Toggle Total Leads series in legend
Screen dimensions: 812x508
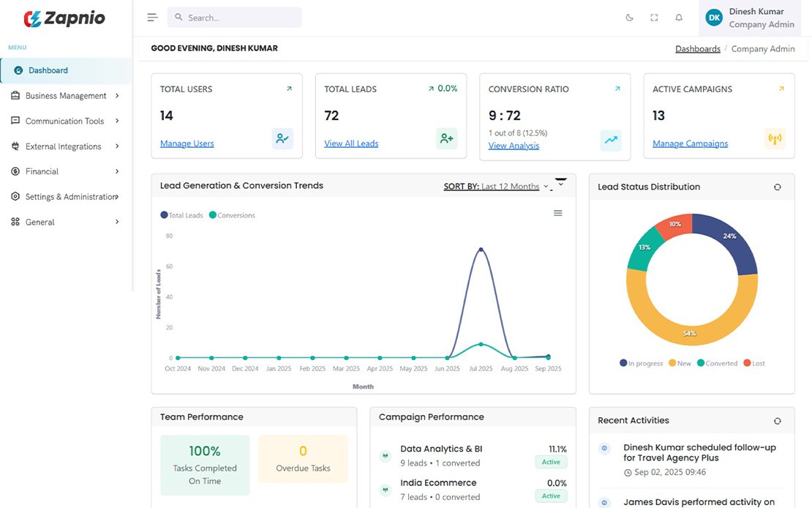point(181,215)
